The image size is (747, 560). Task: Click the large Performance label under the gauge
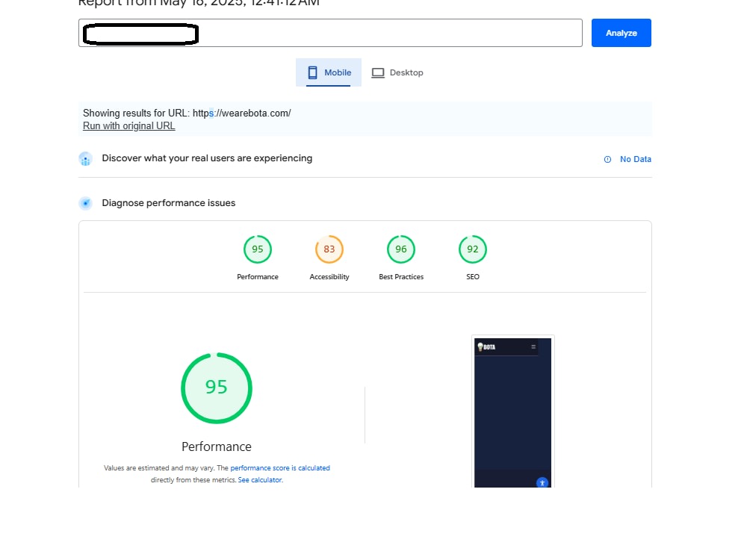point(217,447)
